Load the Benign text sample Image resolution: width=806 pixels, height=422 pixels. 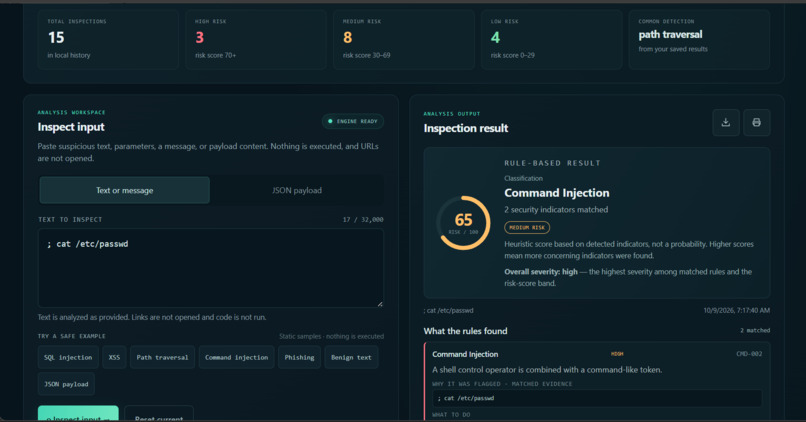(x=351, y=357)
